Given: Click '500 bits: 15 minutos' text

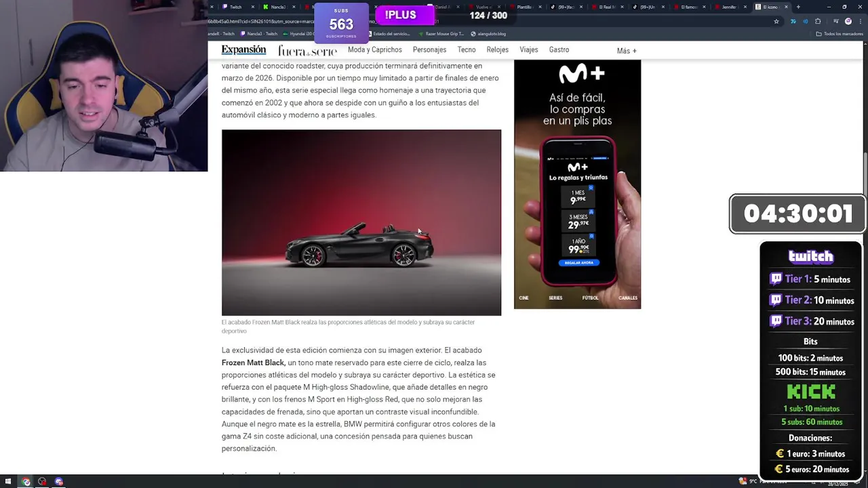Looking at the screenshot, I should click(810, 372).
